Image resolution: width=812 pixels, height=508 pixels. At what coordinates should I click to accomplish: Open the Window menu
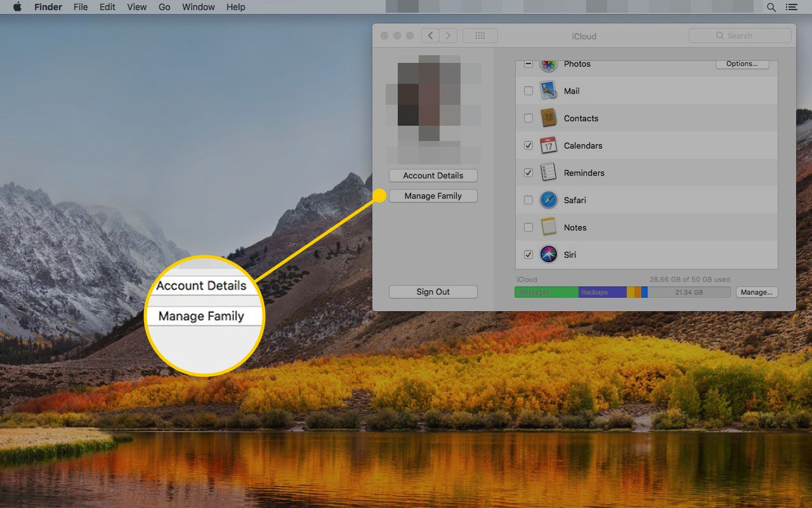pos(198,7)
